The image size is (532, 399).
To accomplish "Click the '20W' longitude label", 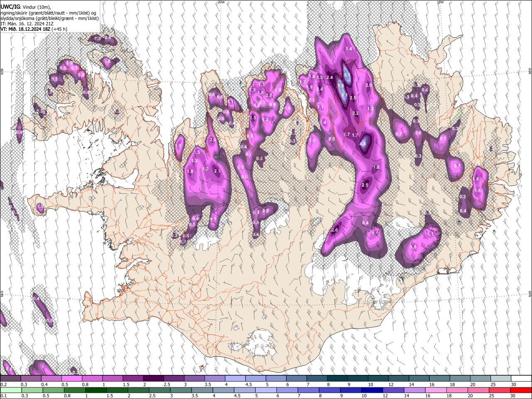I will [x=221, y=2].
